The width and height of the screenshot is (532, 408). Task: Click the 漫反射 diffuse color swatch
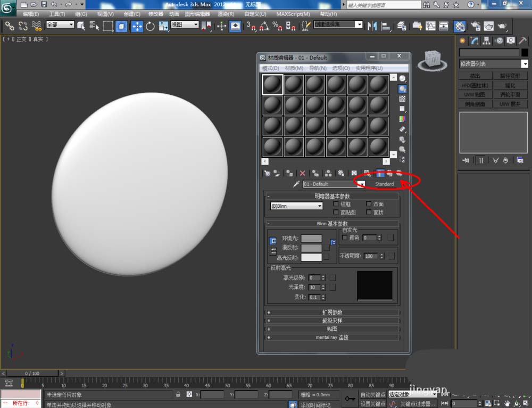coord(312,248)
